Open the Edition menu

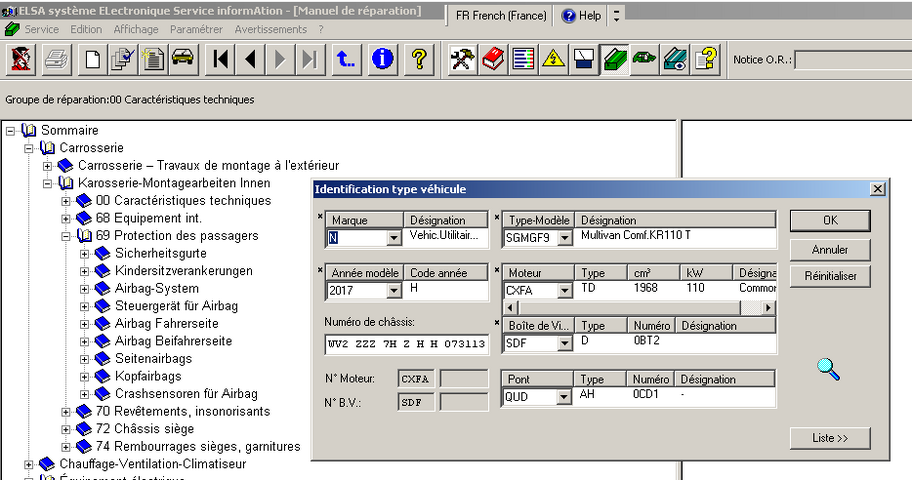86,29
